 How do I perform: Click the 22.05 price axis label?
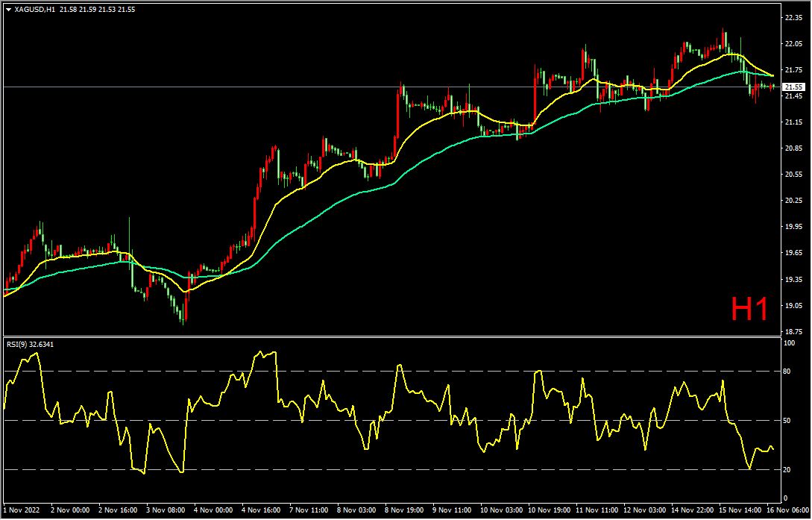[794, 44]
